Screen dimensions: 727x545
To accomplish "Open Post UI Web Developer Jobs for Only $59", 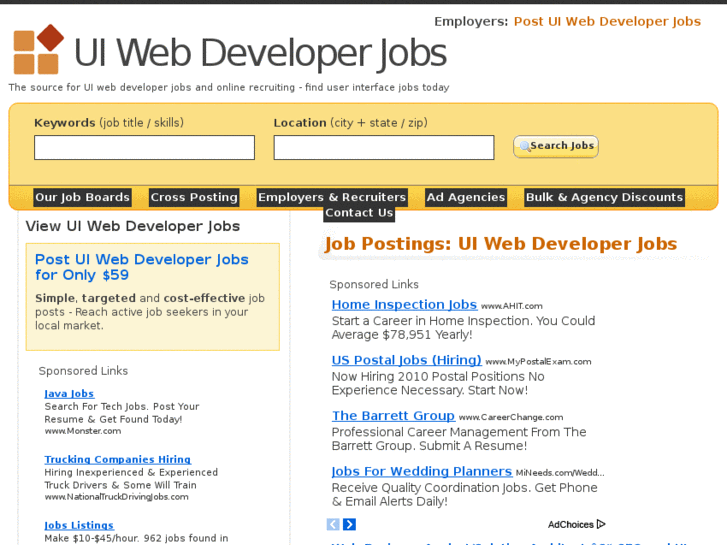I will (142, 267).
